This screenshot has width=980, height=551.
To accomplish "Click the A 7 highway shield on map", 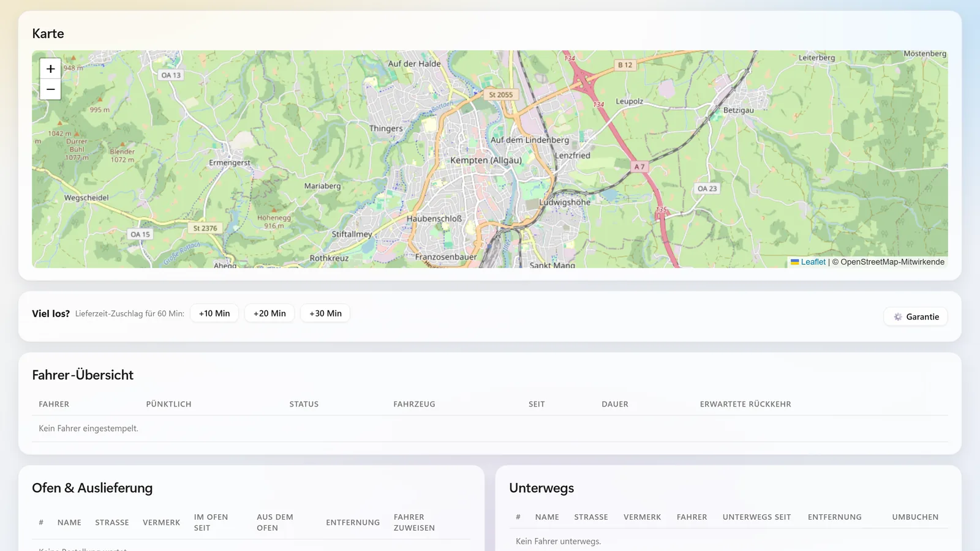I will pyautogui.click(x=639, y=167).
